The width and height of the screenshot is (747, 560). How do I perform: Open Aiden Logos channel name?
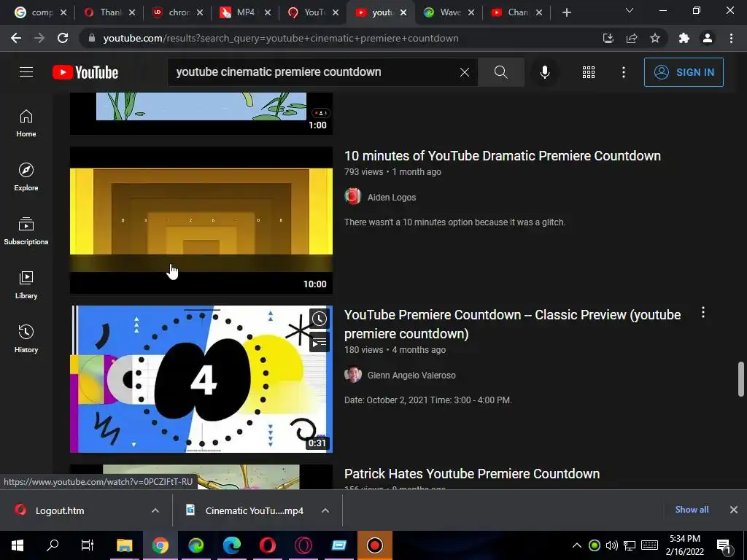click(x=392, y=197)
